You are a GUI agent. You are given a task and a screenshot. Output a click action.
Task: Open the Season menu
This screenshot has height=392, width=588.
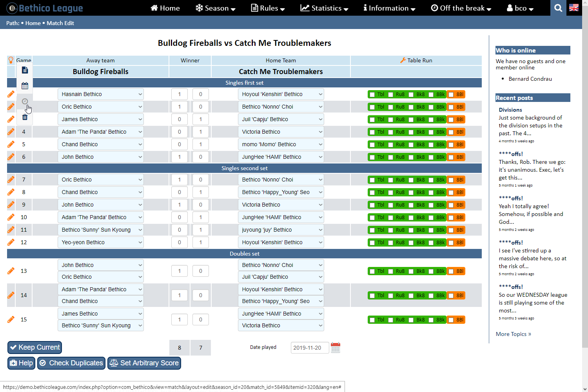216,8
